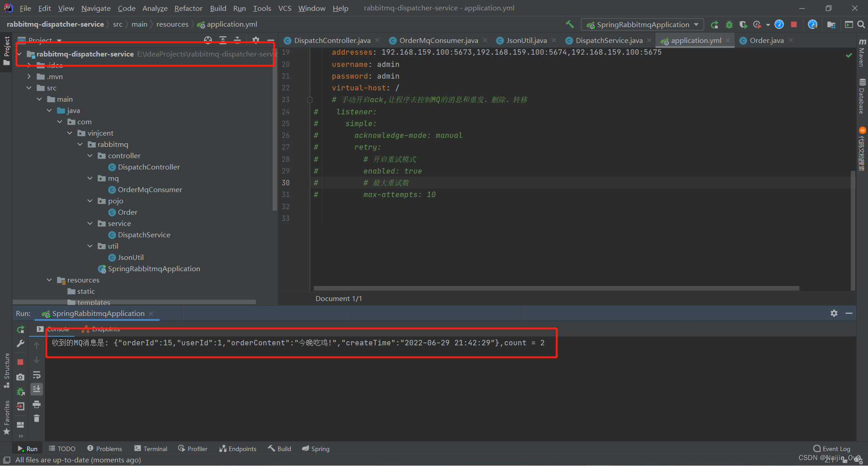868x466 pixels.
Task: Minimize the Run tool window
Action: click(849, 313)
